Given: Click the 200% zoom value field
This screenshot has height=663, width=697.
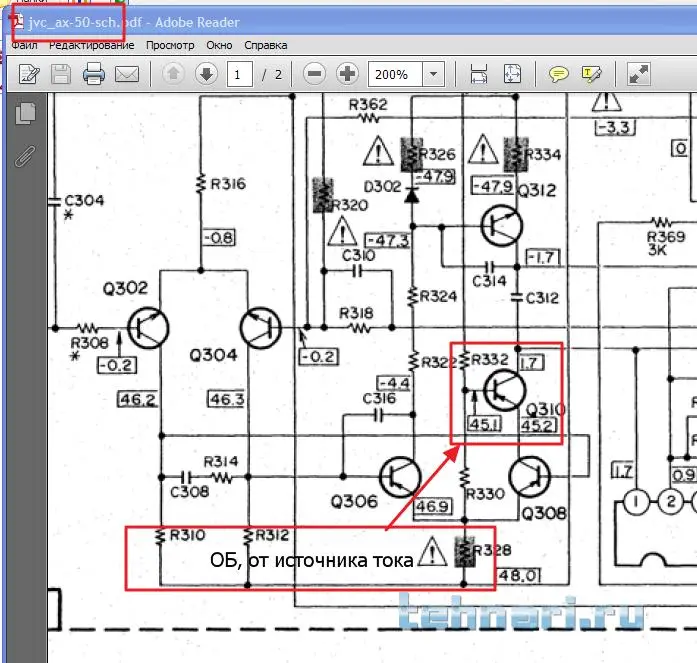Looking at the screenshot, I should tap(395, 74).
